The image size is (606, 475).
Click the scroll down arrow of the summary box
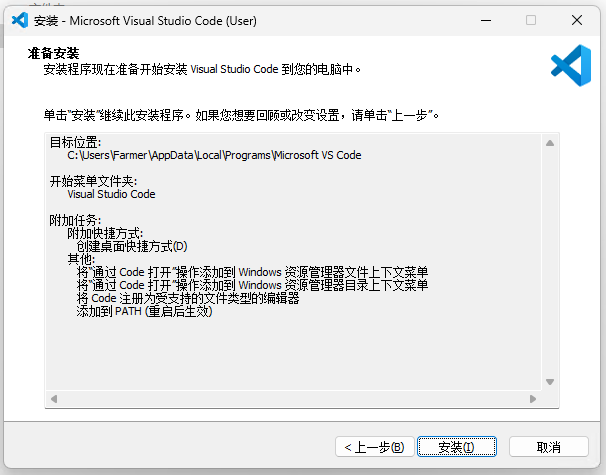[550, 382]
